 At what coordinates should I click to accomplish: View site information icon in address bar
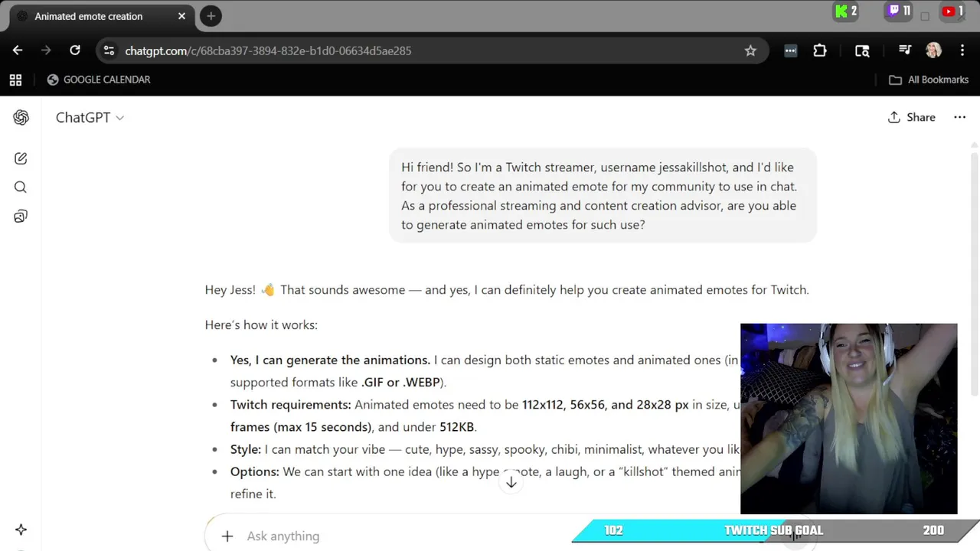[109, 51]
